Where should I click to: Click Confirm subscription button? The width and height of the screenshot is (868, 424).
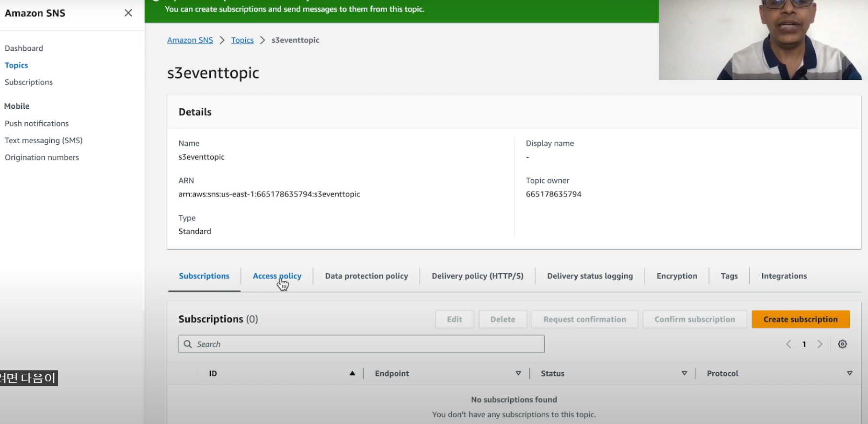(x=695, y=319)
